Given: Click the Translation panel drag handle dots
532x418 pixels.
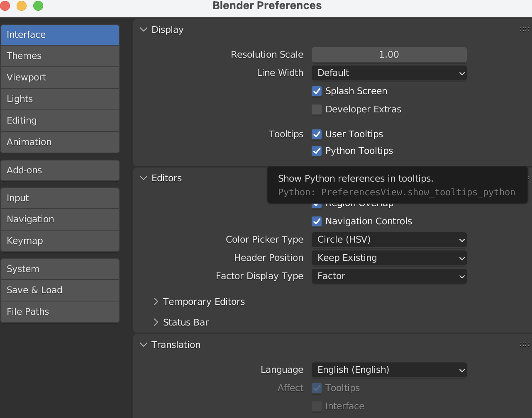Looking at the screenshot, I should coord(525,345).
